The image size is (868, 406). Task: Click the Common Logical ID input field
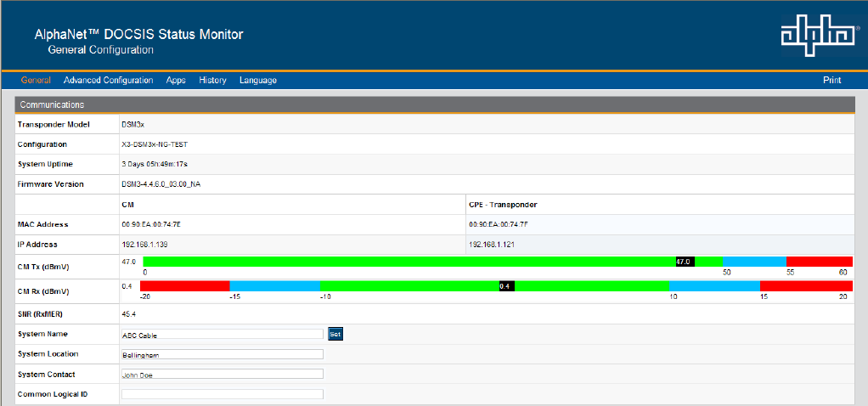pyautogui.click(x=222, y=394)
